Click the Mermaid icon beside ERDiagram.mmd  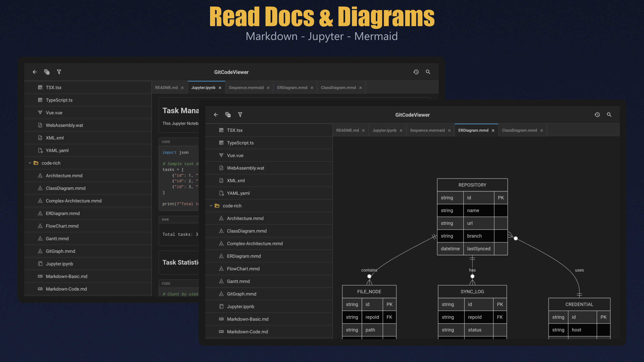221,256
